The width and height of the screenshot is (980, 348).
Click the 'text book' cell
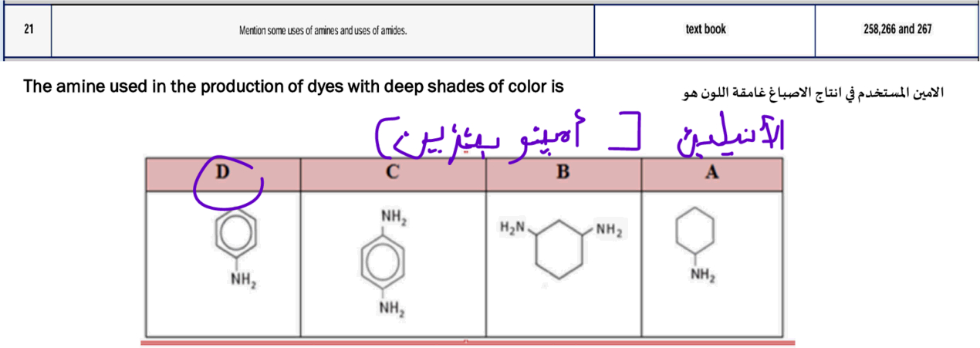pyautogui.click(x=705, y=31)
